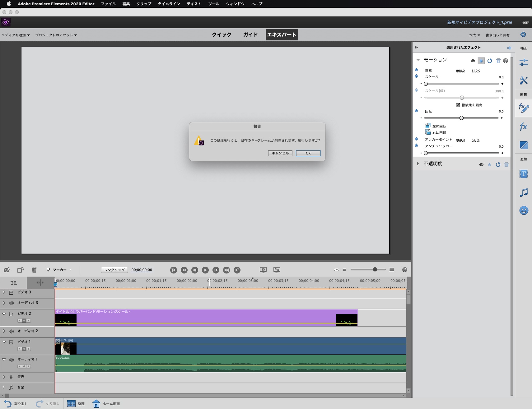Select タイトル 01 clip on ビデオ 2
Screen dimensions: 532x409
click(x=206, y=318)
